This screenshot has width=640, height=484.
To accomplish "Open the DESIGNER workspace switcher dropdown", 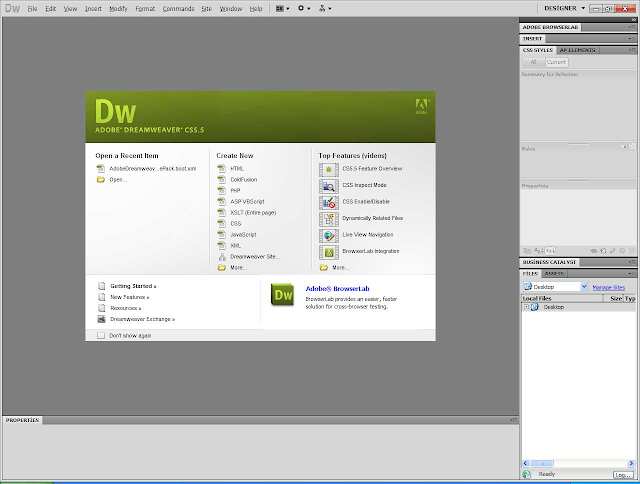I will pos(564,8).
